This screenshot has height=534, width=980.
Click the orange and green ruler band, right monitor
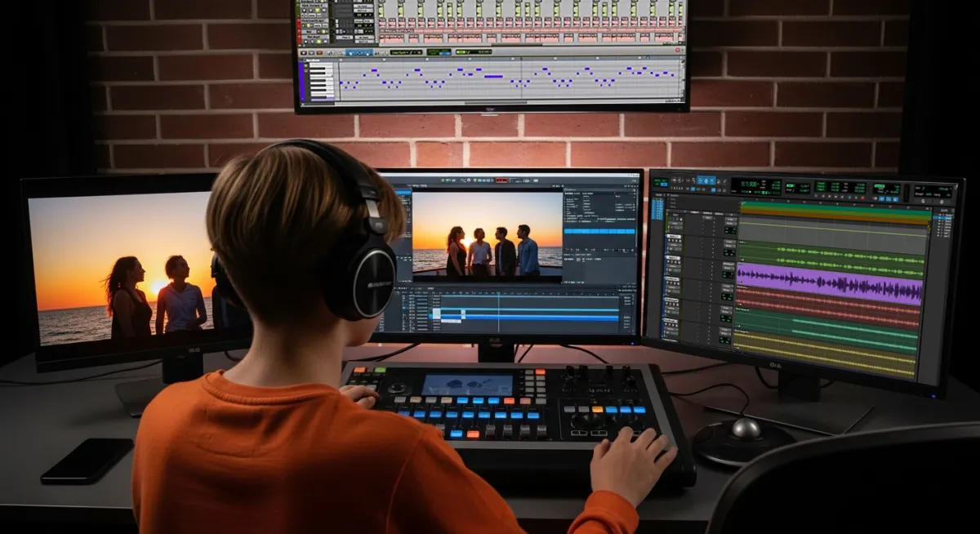coord(835,214)
